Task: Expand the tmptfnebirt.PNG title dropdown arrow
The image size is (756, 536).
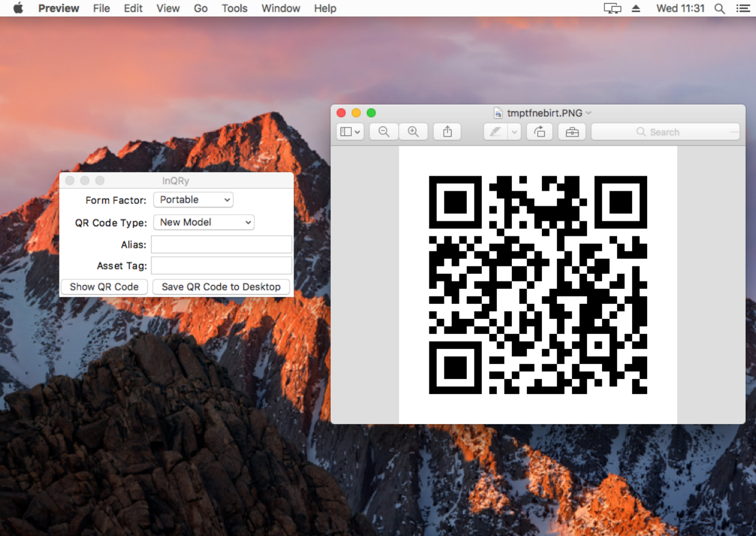Action: [x=589, y=112]
